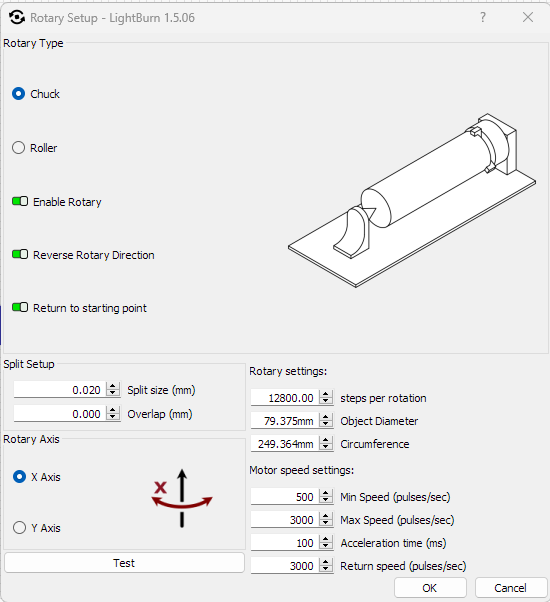Click the Test button
This screenshot has height=602, width=550.
click(x=124, y=563)
